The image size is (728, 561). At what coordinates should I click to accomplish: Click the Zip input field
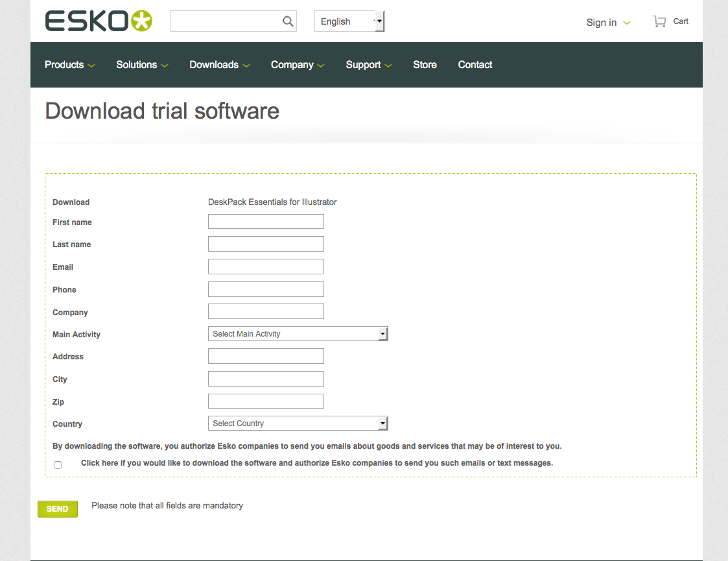(x=266, y=401)
